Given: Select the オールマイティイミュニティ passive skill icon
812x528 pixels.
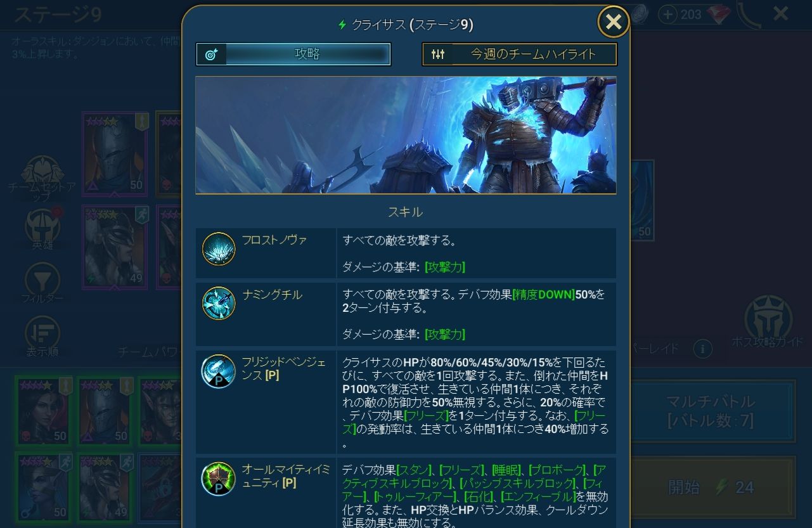Looking at the screenshot, I should [x=219, y=479].
